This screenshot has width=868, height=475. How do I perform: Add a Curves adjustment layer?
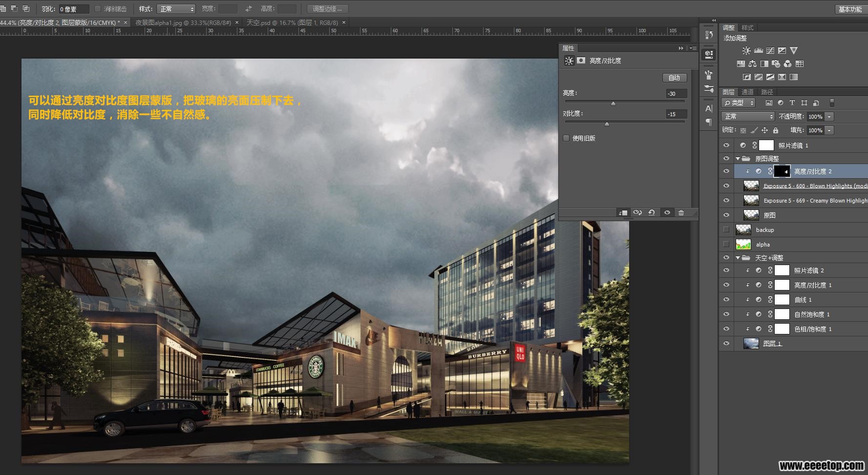coord(770,50)
